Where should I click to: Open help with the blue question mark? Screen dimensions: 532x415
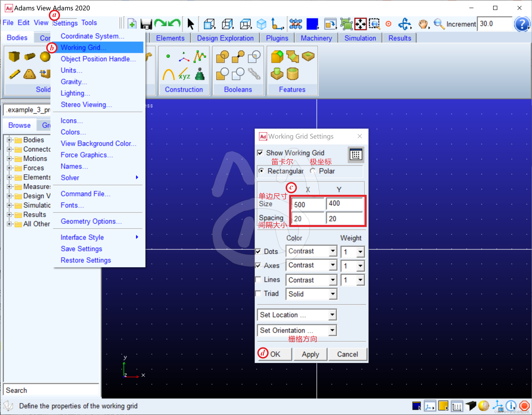click(x=522, y=24)
